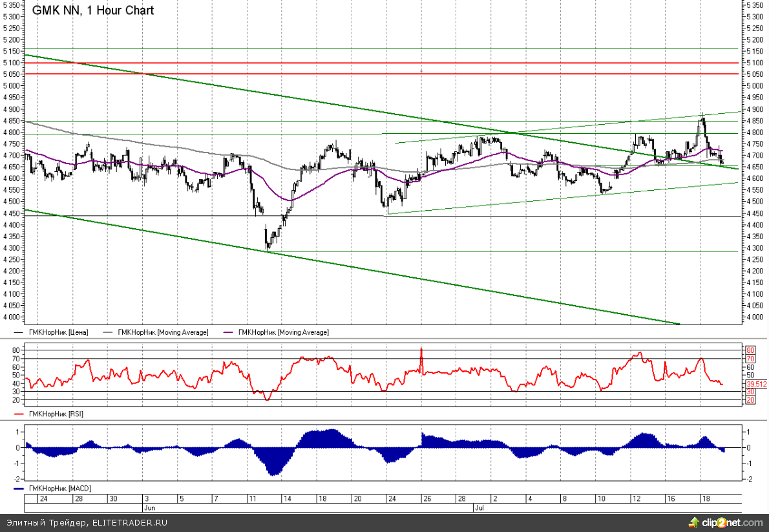Click the clip2net logo icon
Image resolution: width=769 pixels, height=532 pixels.
(695, 522)
